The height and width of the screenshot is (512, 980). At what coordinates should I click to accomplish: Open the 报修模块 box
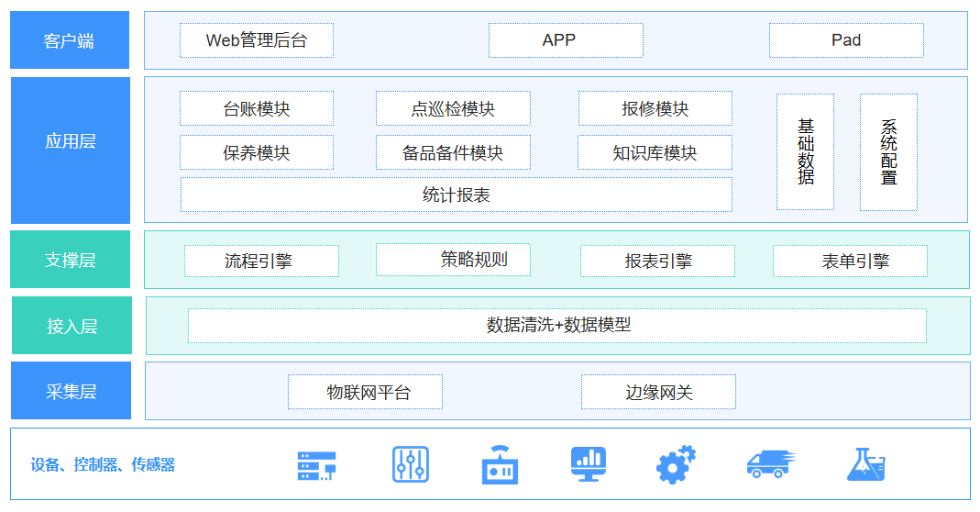(x=655, y=108)
